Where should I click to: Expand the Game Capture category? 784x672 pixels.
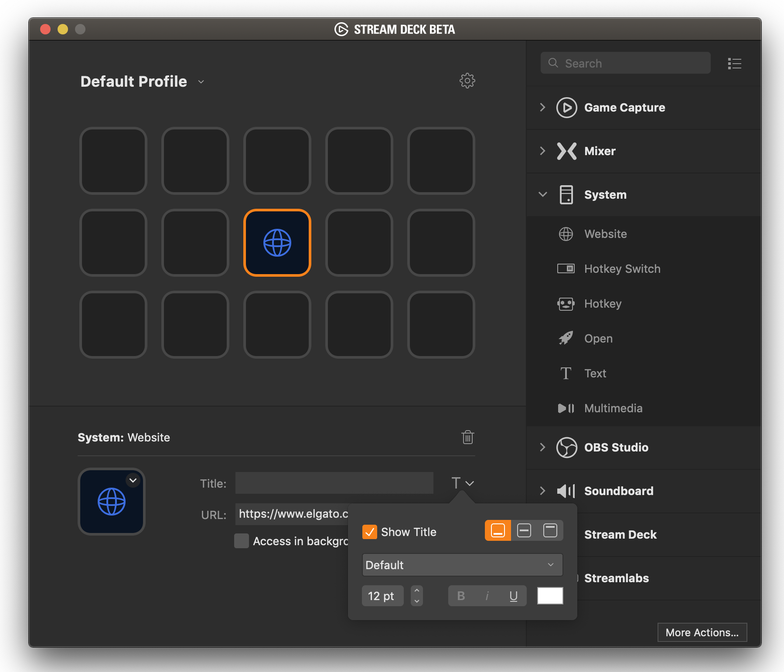point(542,108)
